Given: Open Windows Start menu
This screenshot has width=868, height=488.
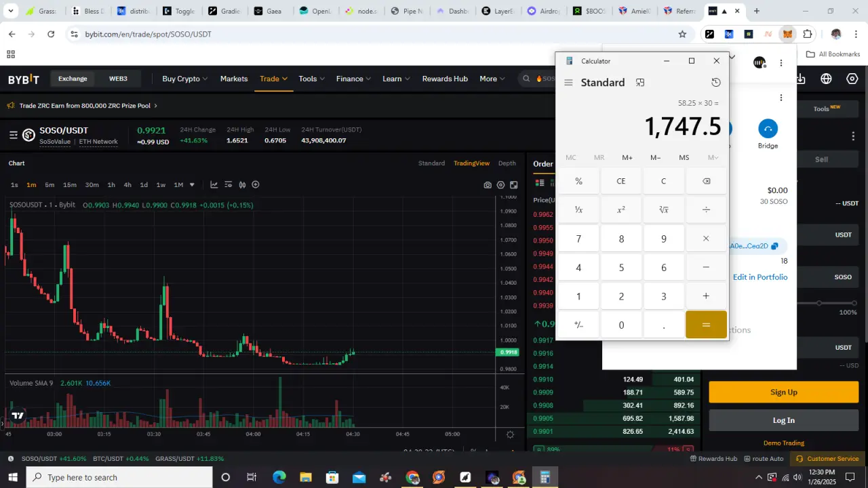Looking at the screenshot, I should click(x=13, y=477).
